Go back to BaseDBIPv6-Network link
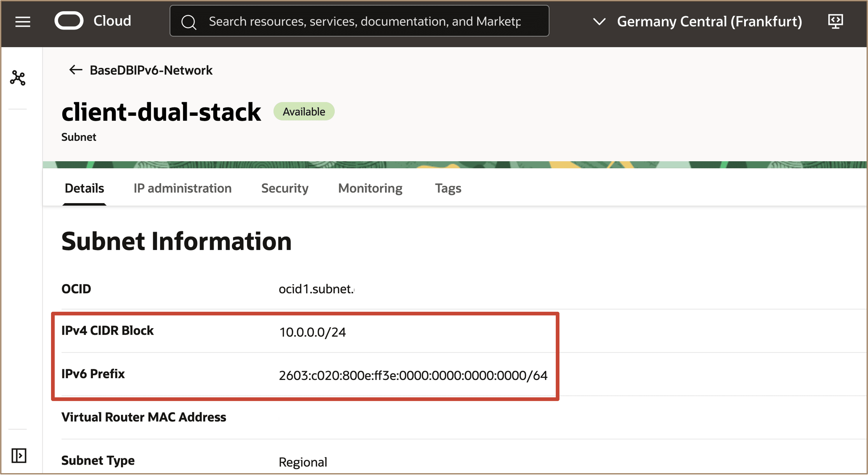This screenshot has height=475, width=868. click(151, 70)
